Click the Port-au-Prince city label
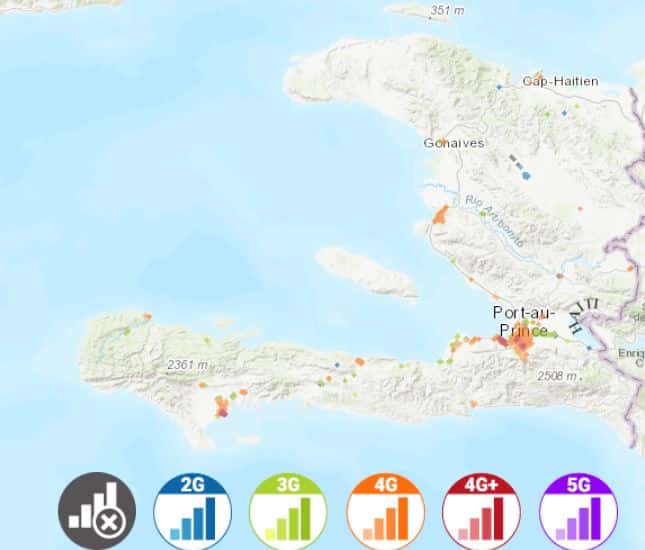 click(x=520, y=321)
